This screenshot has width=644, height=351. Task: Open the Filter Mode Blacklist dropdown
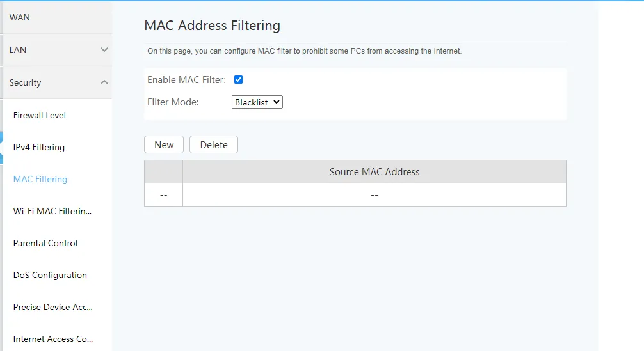(x=257, y=102)
